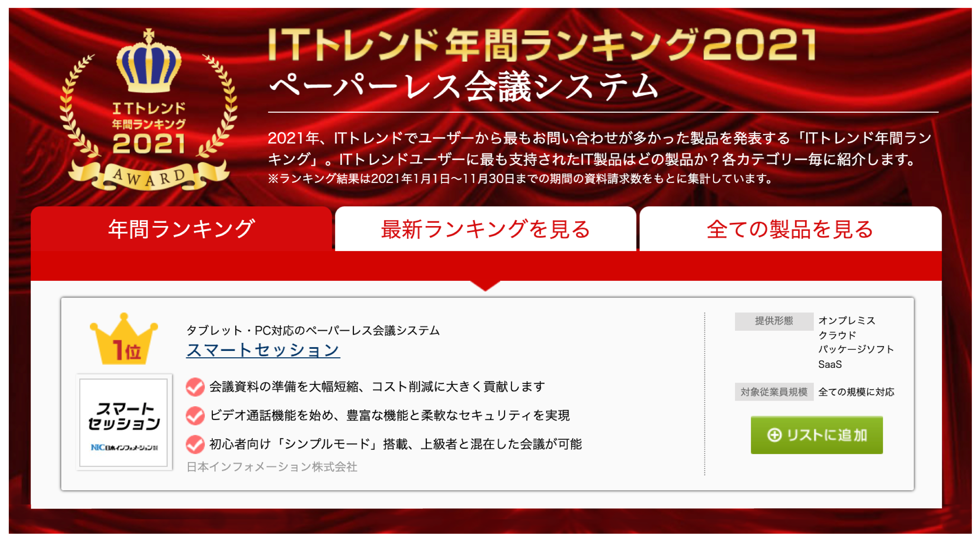Screen dimensions: 980x543
Task: Click checkmark icon beside 会議資料の準備を大幅短縮
Action: [195, 387]
